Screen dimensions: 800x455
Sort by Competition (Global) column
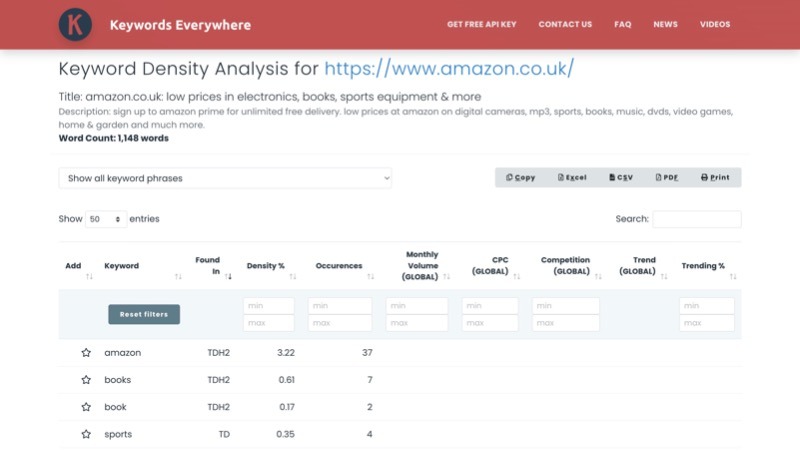point(598,276)
